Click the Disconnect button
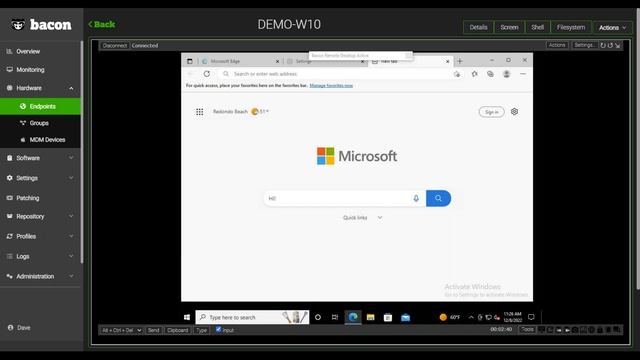 tap(115, 45)
